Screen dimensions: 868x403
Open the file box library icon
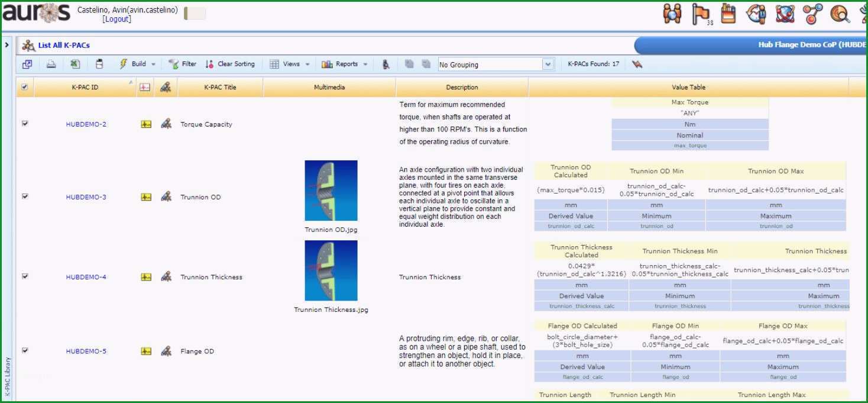(728, 14)
